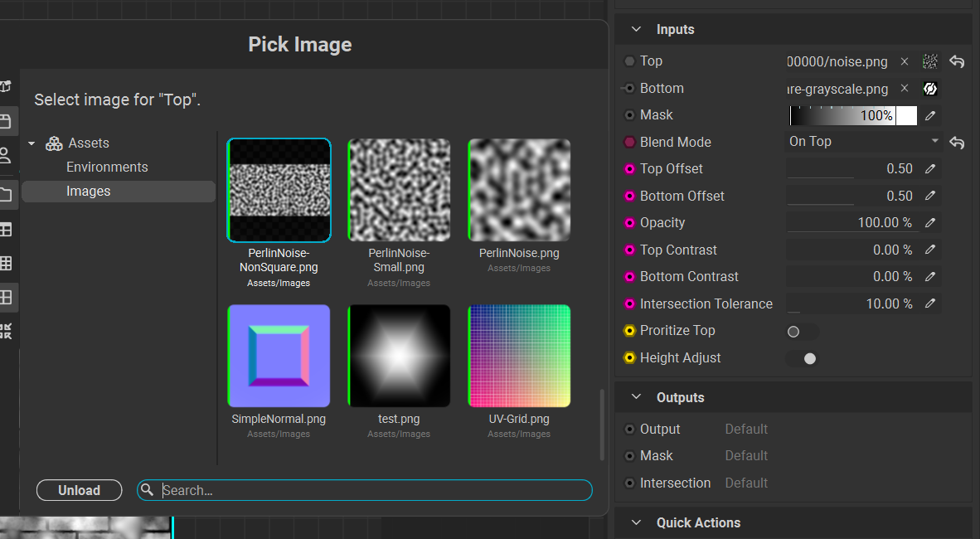The image size is (980, 539).
Task: Select the Environments folder in the tree
Action: 107,167
